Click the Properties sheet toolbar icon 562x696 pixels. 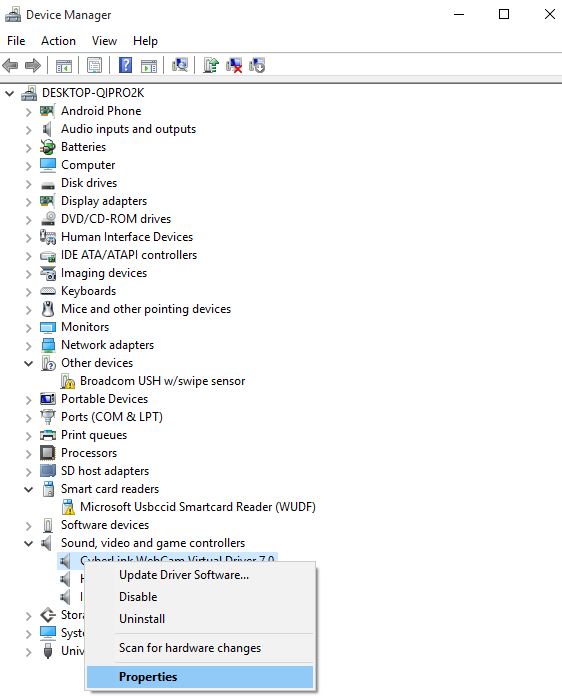click(94, 66)
